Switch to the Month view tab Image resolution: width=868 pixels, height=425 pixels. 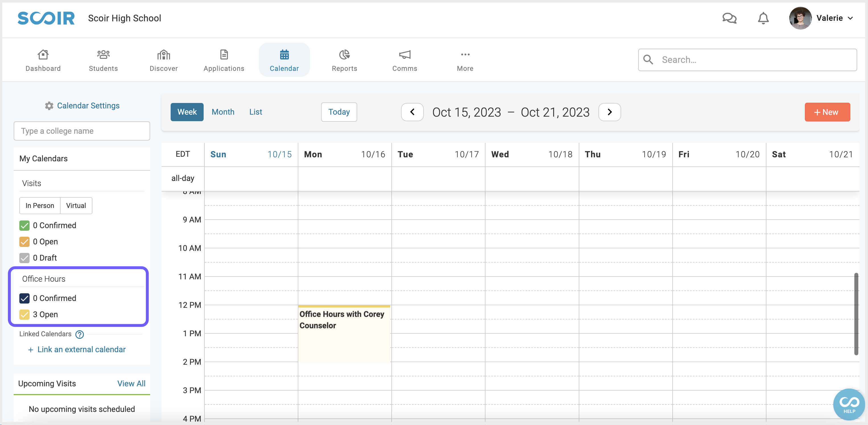click(223, 112)
